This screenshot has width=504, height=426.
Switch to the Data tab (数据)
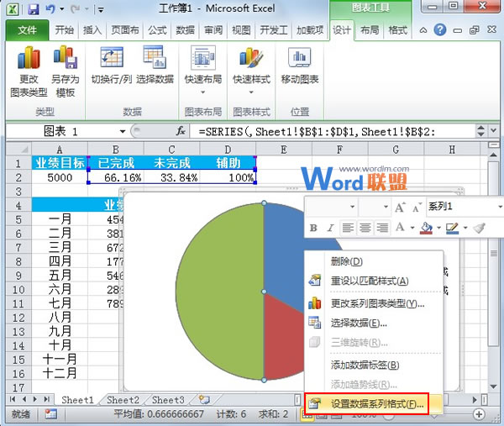pos(185,30)
